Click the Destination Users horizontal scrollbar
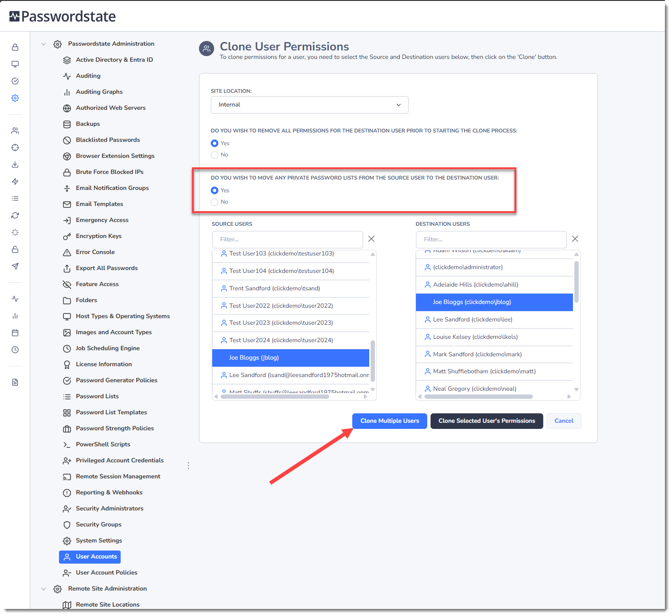672x616 pixels. point(479,396)
